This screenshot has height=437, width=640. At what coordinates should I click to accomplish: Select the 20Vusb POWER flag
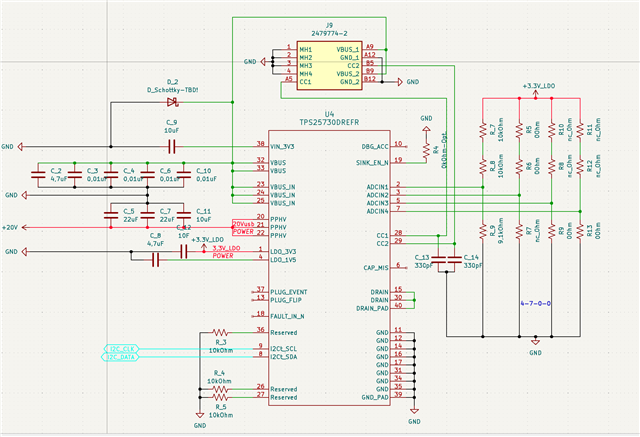pos(244,228)
